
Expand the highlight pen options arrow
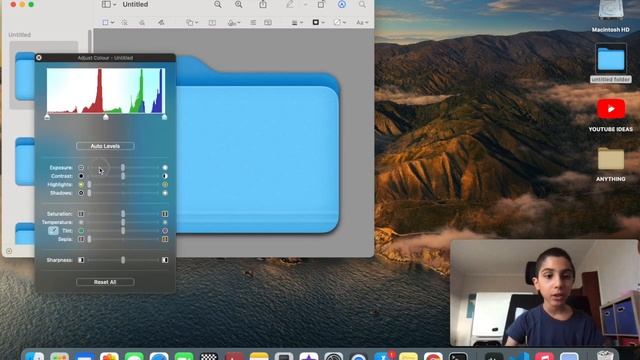[x=305, y=4]
